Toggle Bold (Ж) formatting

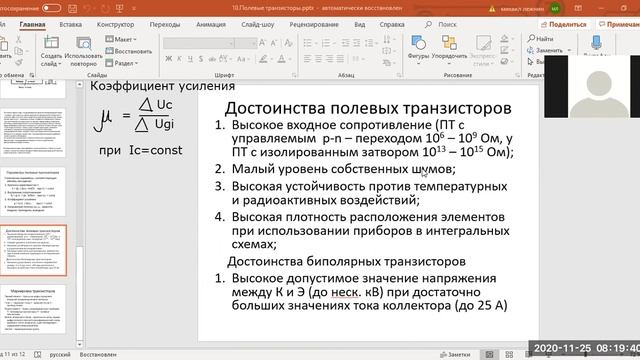(169, 59)
